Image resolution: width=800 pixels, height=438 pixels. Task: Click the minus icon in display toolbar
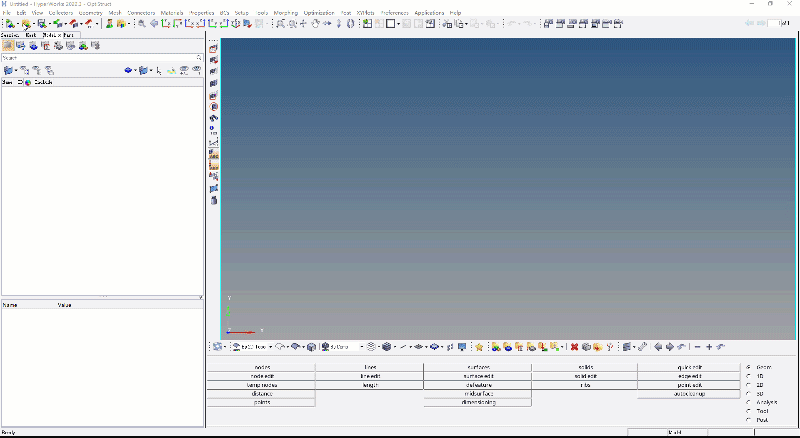pyautogui.click(x=697, y=347)
